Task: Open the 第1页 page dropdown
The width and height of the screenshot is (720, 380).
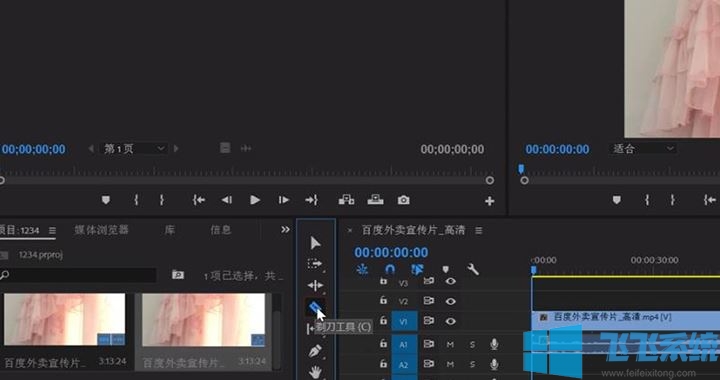Action: pyautogui.click(x=133, y=149)
